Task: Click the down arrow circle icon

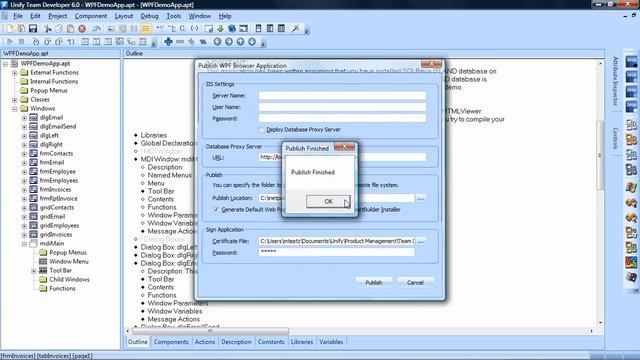Action: [x=252, y=42]
